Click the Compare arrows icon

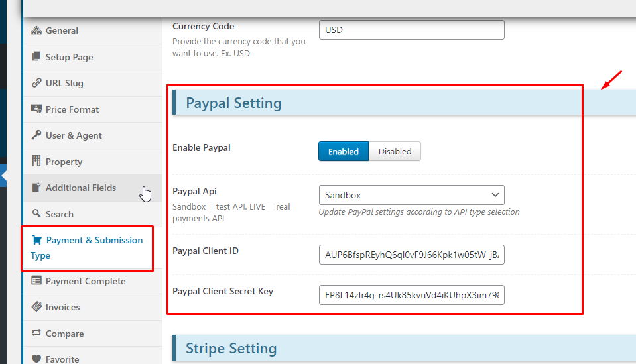pyautogui.click(x=36, y=333)
